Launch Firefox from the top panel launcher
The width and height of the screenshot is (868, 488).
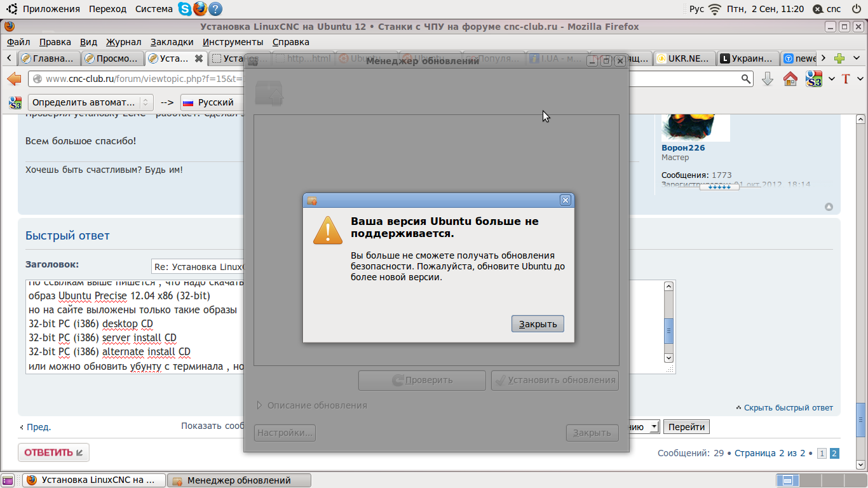click(200, 9)
